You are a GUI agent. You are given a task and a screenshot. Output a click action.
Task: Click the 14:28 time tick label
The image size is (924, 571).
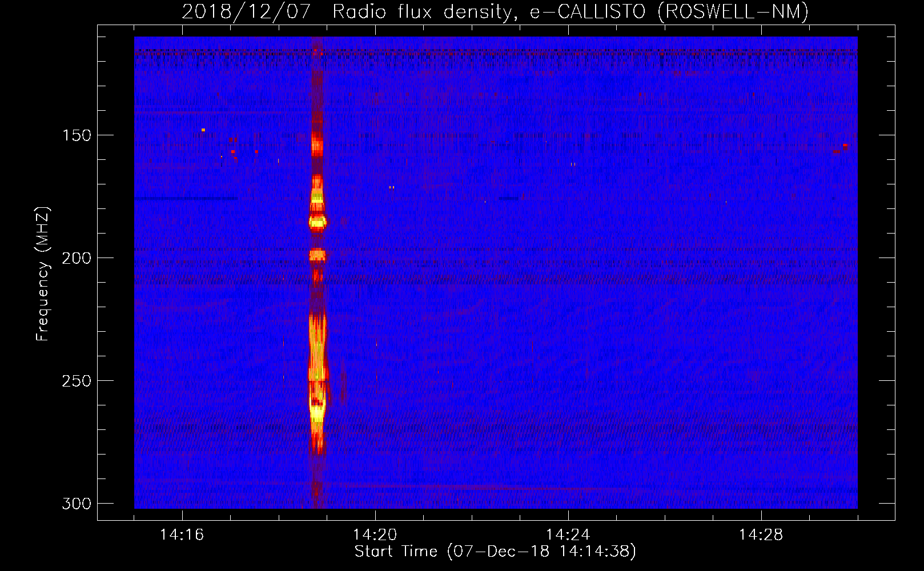(761, 535)
